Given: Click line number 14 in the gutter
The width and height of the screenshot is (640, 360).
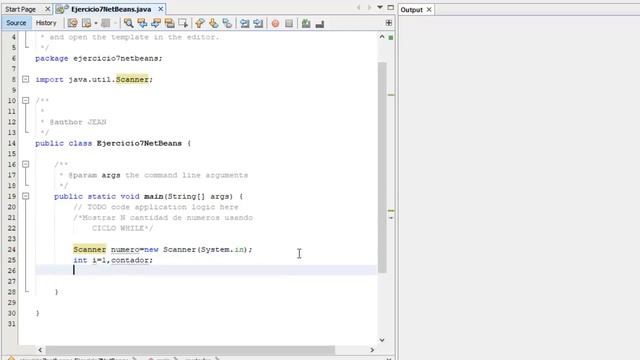Looking at the screenshot, I should click(11, 143).
